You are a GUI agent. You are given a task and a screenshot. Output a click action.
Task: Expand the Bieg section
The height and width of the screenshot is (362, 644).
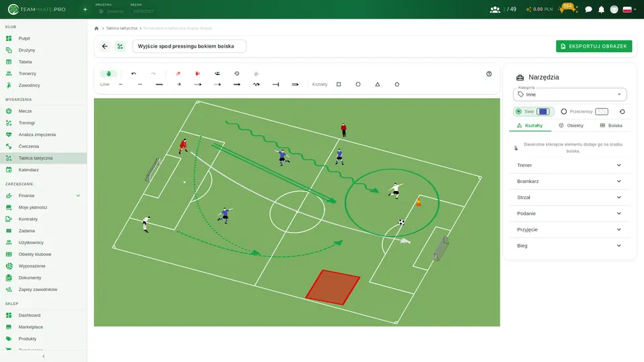pos(570,246)
